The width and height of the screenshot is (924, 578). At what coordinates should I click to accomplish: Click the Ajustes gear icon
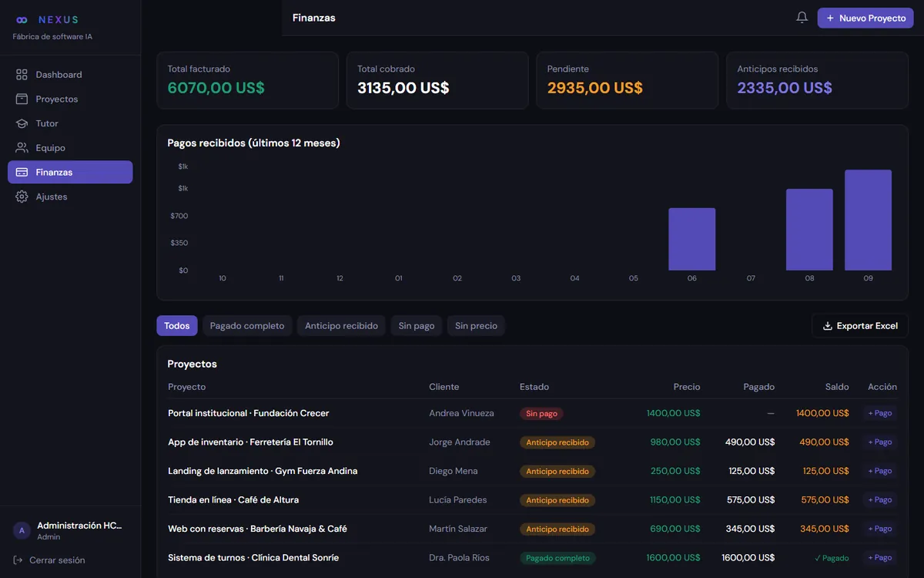click(x=22, y=197)
